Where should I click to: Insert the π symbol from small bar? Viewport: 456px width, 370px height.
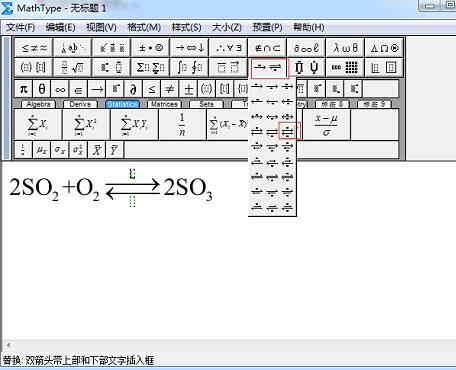coord(24,89)
